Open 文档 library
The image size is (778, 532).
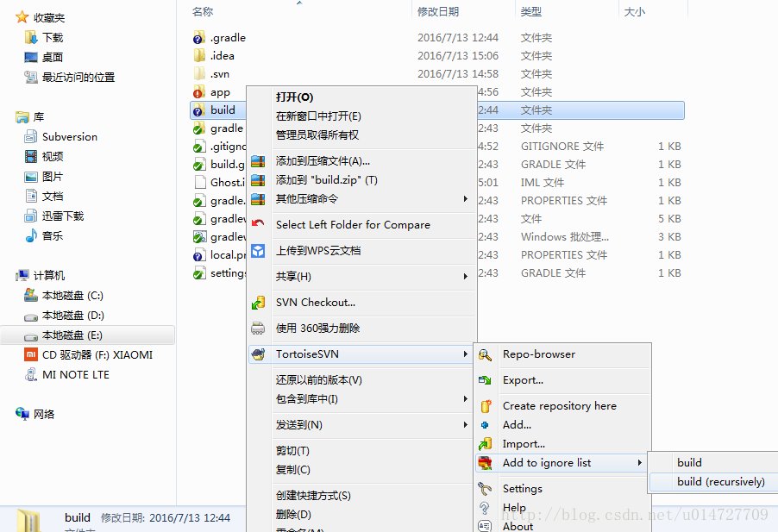(53, 197)
